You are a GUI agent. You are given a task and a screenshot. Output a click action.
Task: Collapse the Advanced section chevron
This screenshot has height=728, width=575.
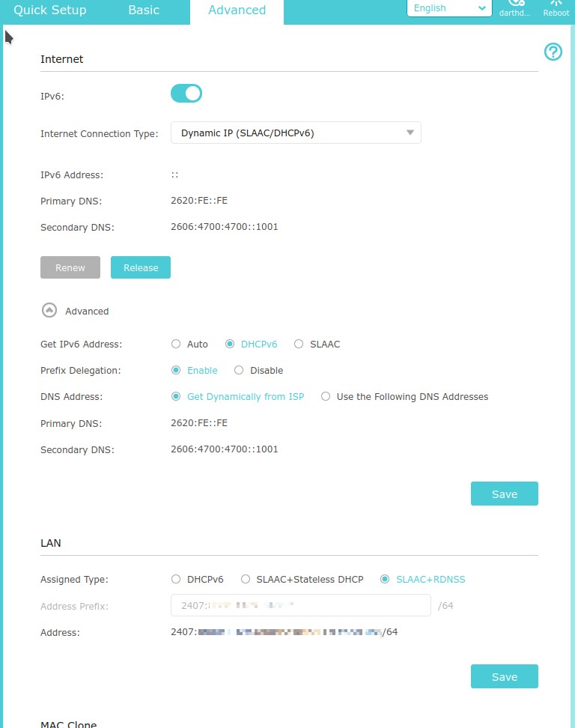[49, 311]
